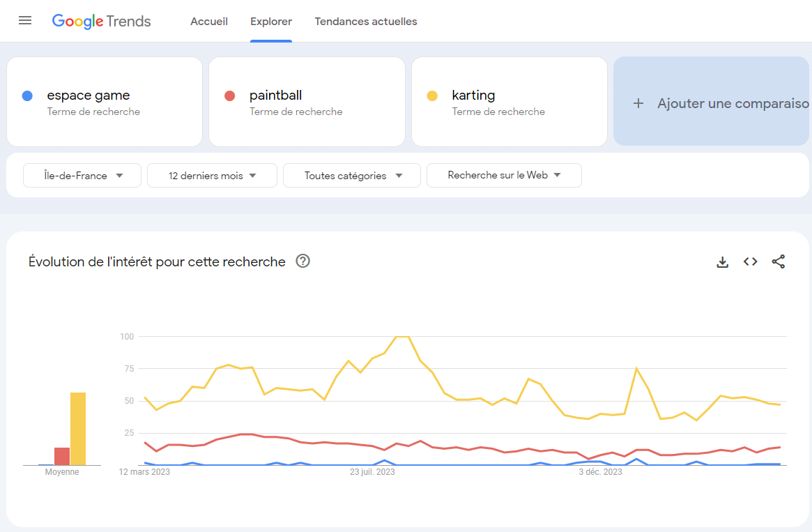Select the Explorer tab

[x=271, y=21]
